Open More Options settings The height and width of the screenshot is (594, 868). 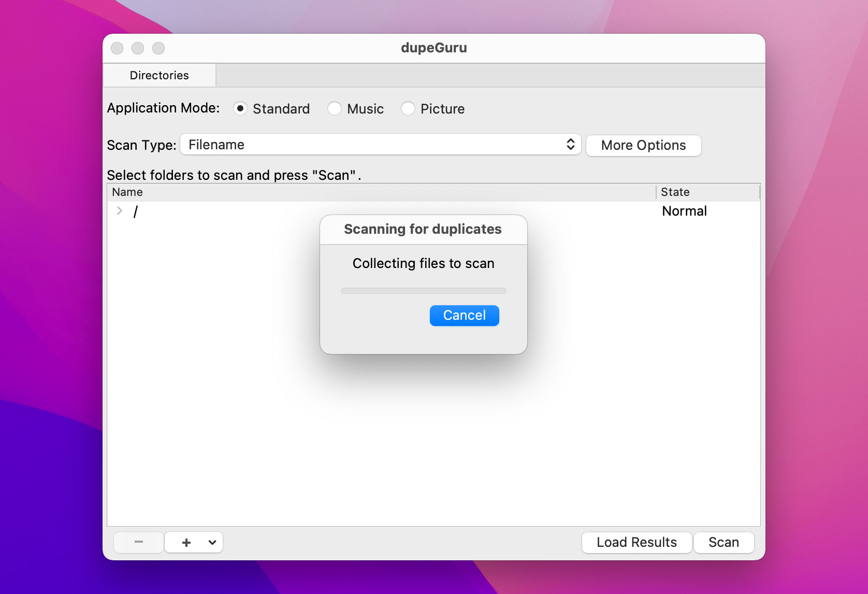coord(643,145)
